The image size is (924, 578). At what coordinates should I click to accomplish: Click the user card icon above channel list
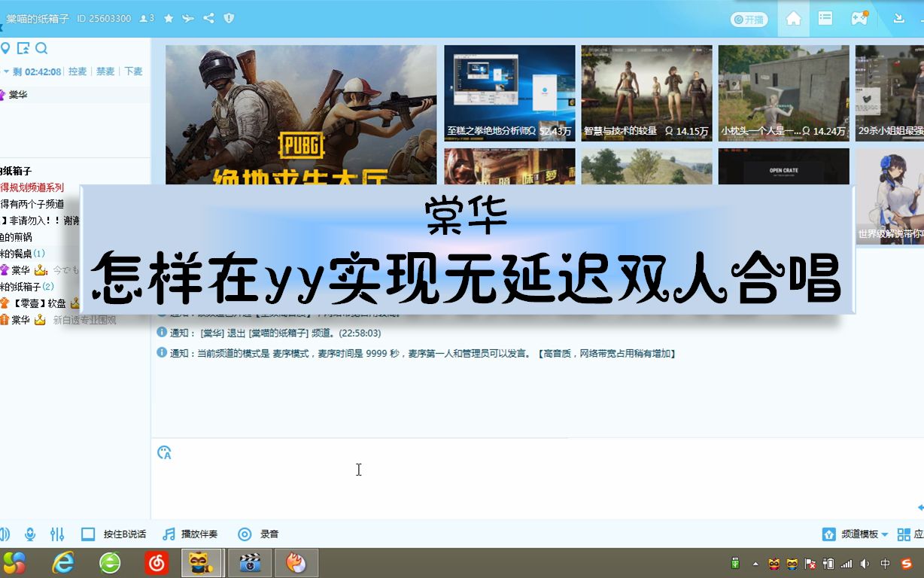tap(23, 49)
